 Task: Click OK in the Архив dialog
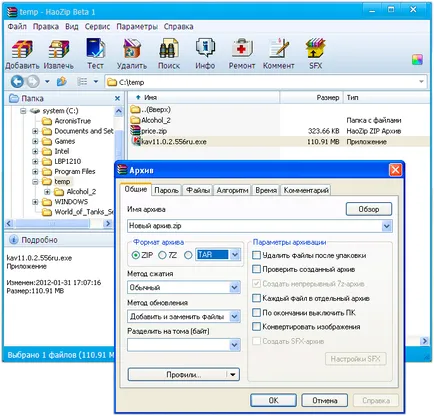click(273, 400)
